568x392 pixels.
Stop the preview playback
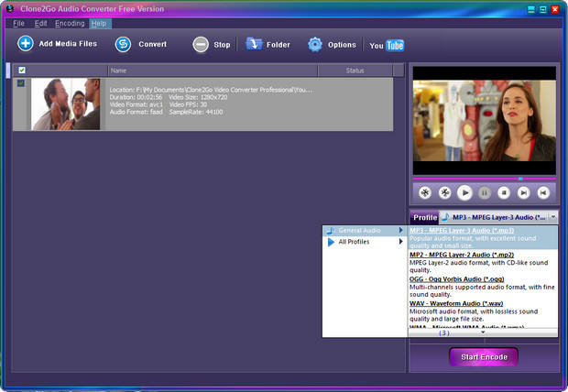tap(504, 192)
